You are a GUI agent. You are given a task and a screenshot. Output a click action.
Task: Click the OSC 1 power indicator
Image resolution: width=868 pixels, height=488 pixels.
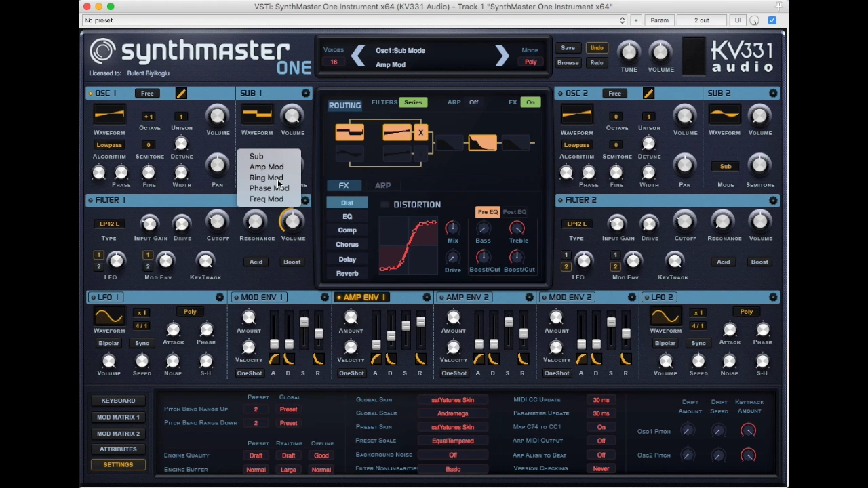[90, 93]
